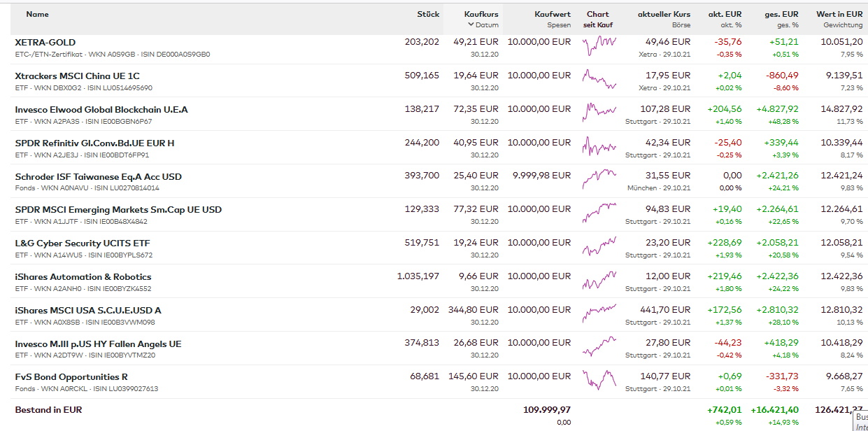The width and height of the screenshot is (868, 431).
Task: Sort by ges. EUR column header
Action: tap(781, 14)
